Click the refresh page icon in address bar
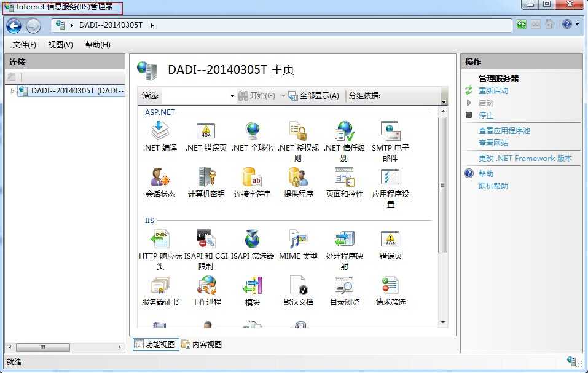This screenshot has width=588, height=373. click(521, 25)
